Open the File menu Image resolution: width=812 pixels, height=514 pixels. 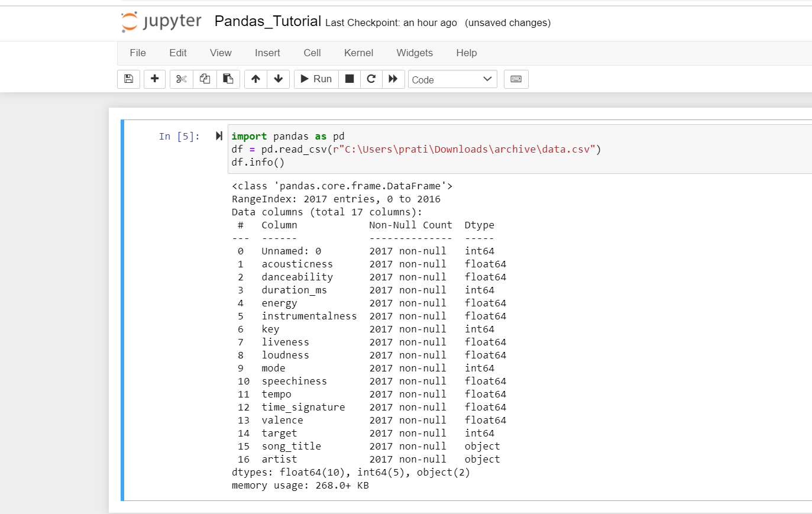[x=138, y=53]
